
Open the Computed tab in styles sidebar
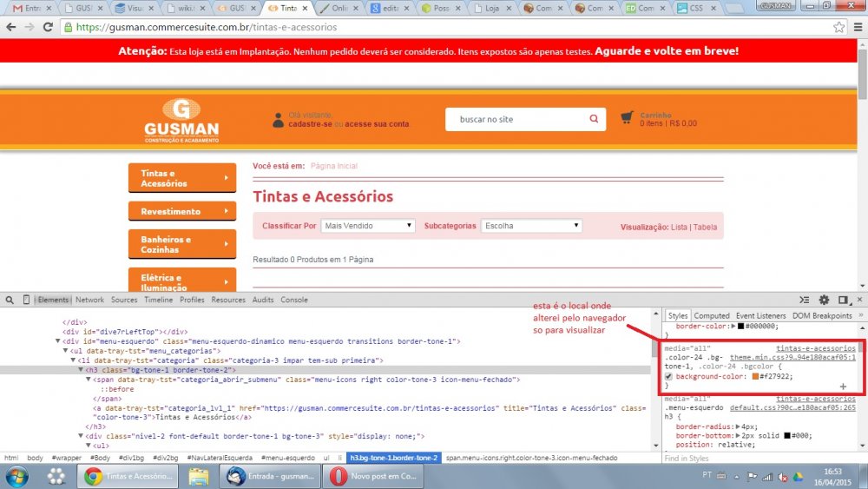point(712,316)
